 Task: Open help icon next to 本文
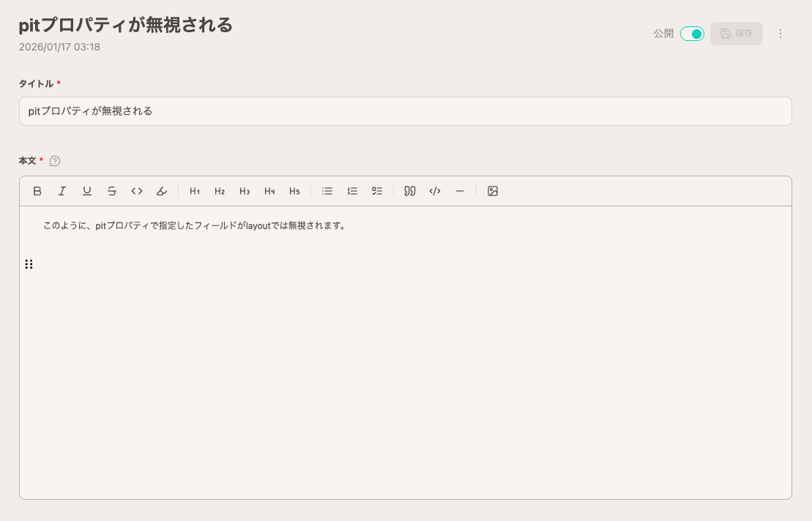[x=55, y=161]
